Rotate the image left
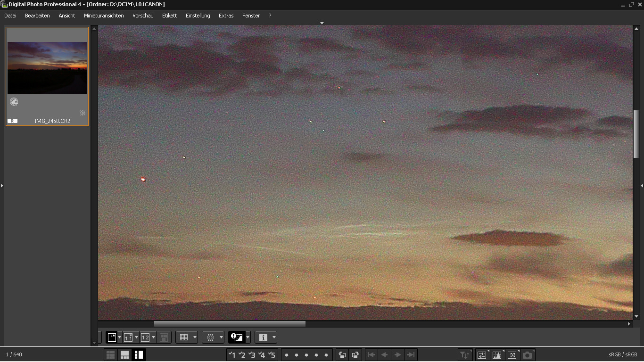This screenshot has height=362, width=644. 342,355
